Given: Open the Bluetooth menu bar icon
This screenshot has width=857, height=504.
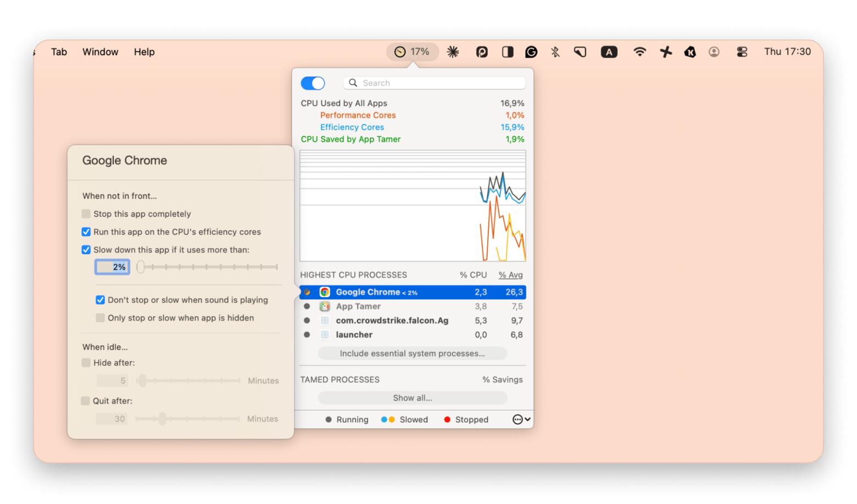Looking at the screenshot, I should pyautogui.click(x=555, y=52).
